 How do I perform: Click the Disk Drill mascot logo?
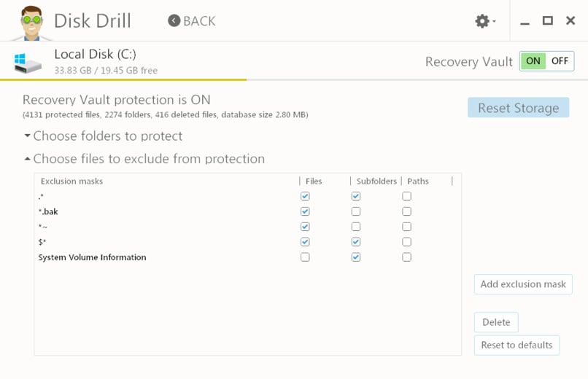coord(31,23)
